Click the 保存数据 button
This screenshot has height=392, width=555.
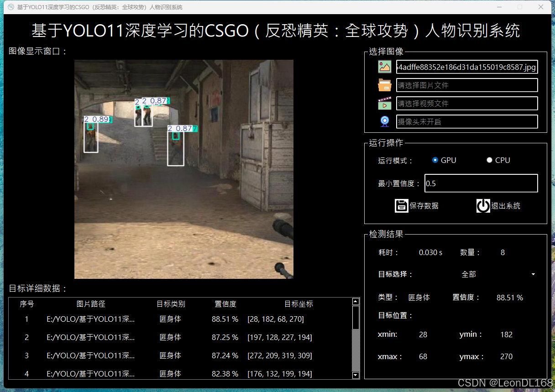point(417,206)
